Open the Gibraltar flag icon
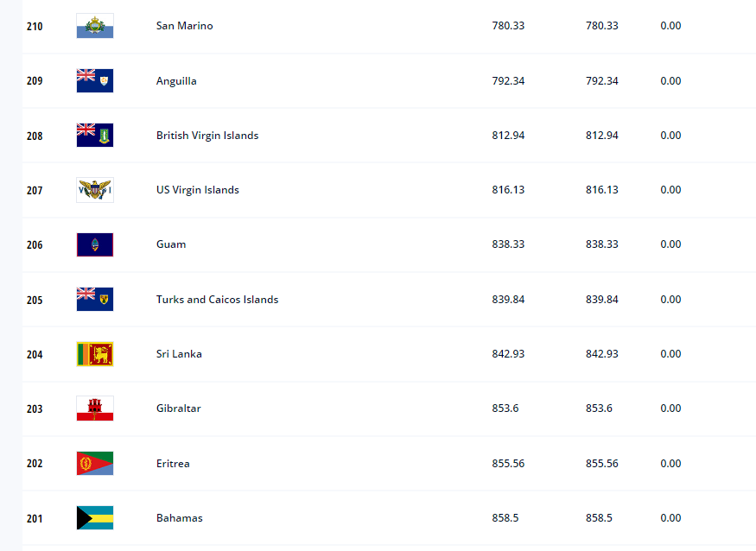Viewport: 756px width, 551px height. [95, 408]
